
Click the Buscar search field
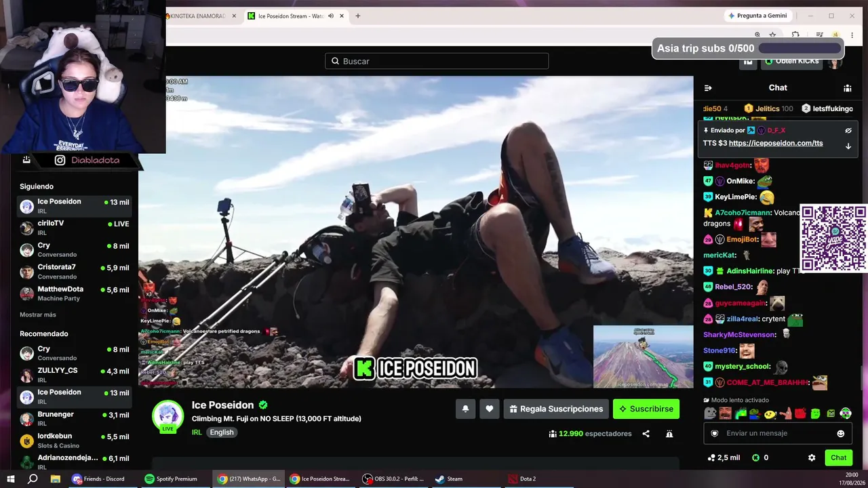pos(437,61)
